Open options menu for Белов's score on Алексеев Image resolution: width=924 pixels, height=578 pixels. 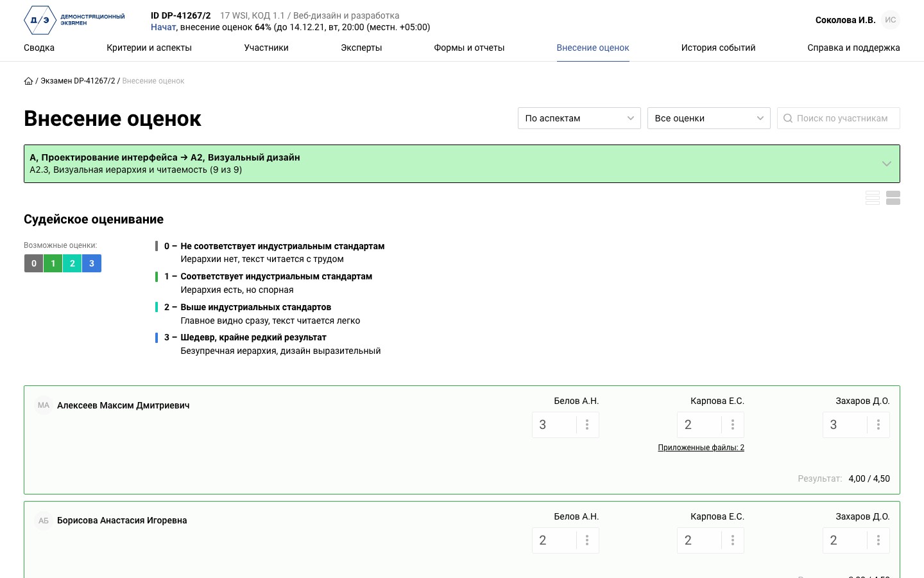click(587, 425)
